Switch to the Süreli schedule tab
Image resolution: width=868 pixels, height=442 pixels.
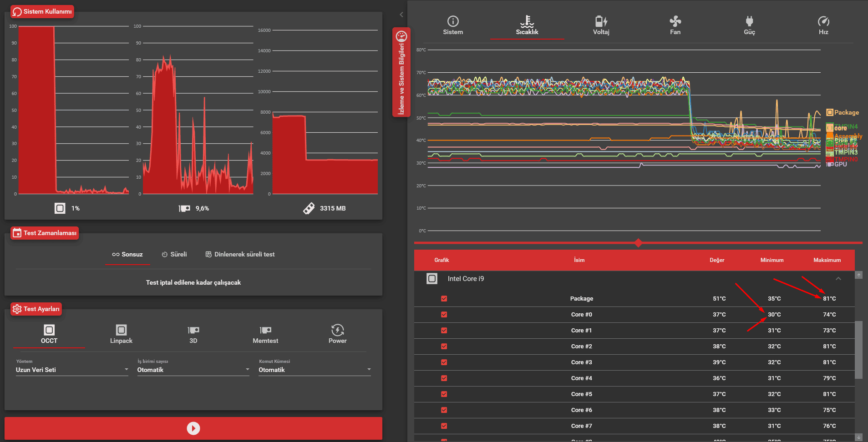click(x=174, y=255)
